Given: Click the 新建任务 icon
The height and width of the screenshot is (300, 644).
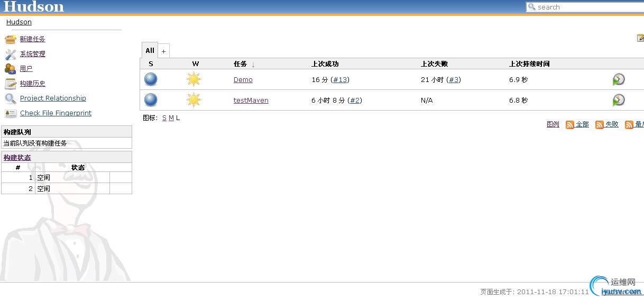Looking at the screenshot, I should point(11,39).
